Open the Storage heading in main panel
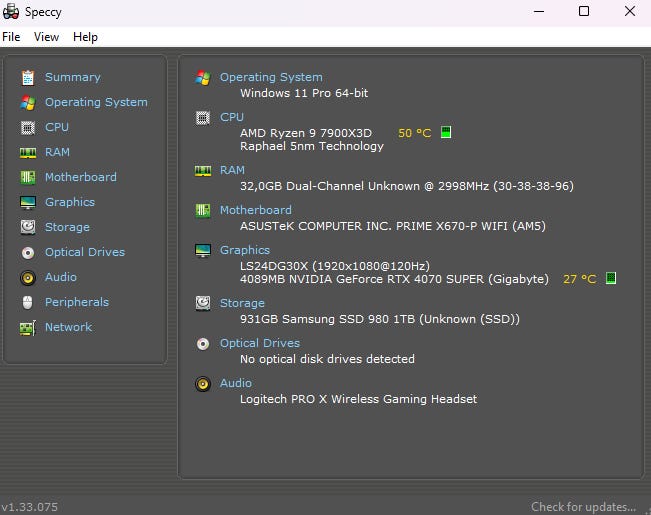The image size is (651, 515). pyautogui.click(x=242, y=303)
